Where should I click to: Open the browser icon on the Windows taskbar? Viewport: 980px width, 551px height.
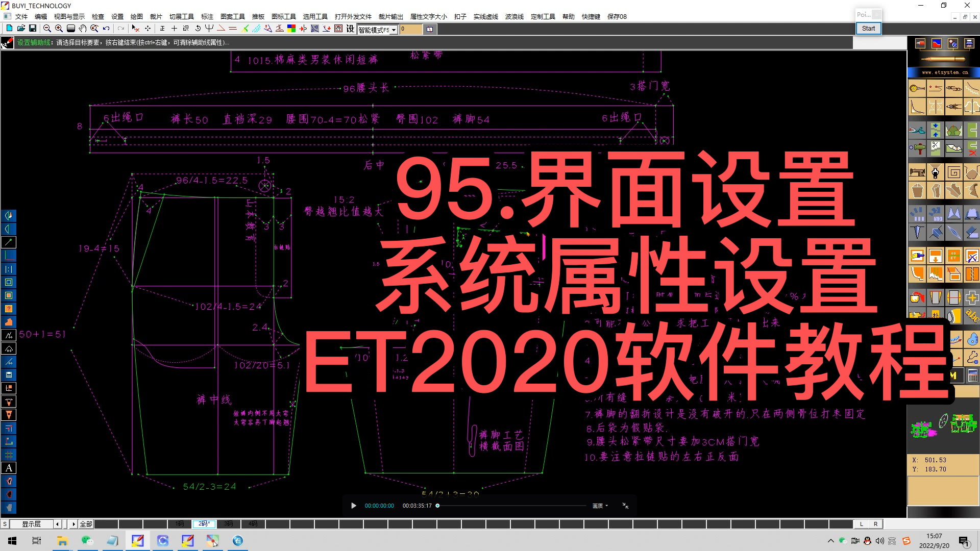tap(162, 541)
